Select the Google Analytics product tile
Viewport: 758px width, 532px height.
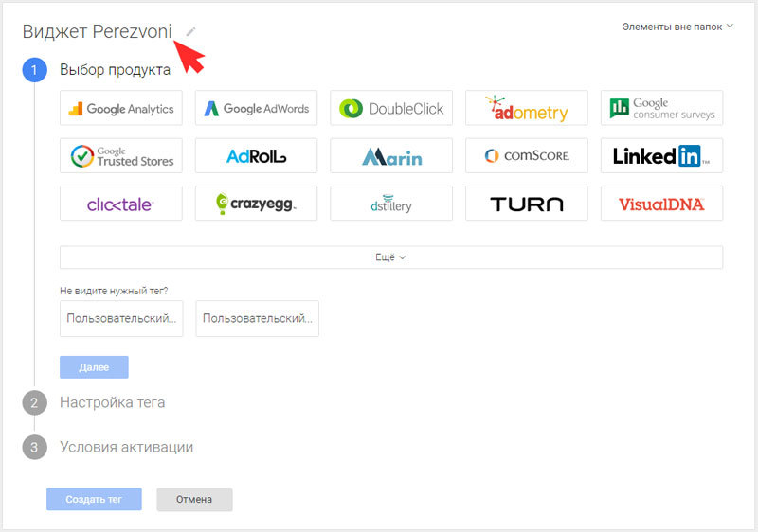click(x=121, y=108)
